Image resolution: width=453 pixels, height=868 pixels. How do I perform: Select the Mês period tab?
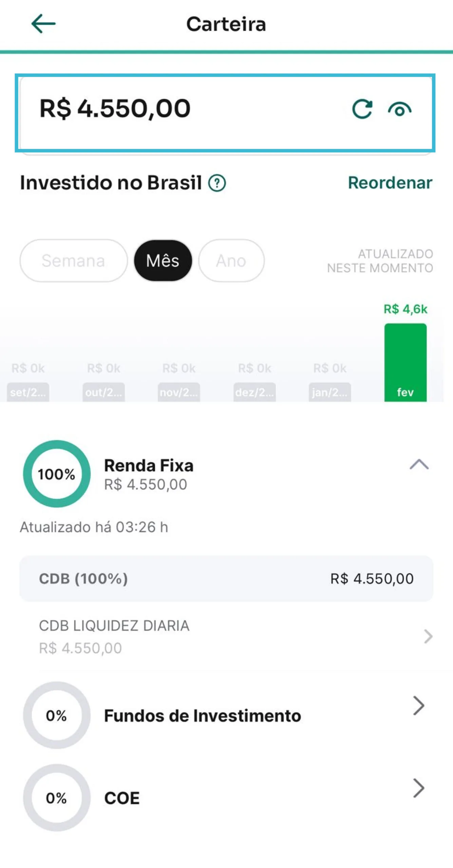(163, 260)
